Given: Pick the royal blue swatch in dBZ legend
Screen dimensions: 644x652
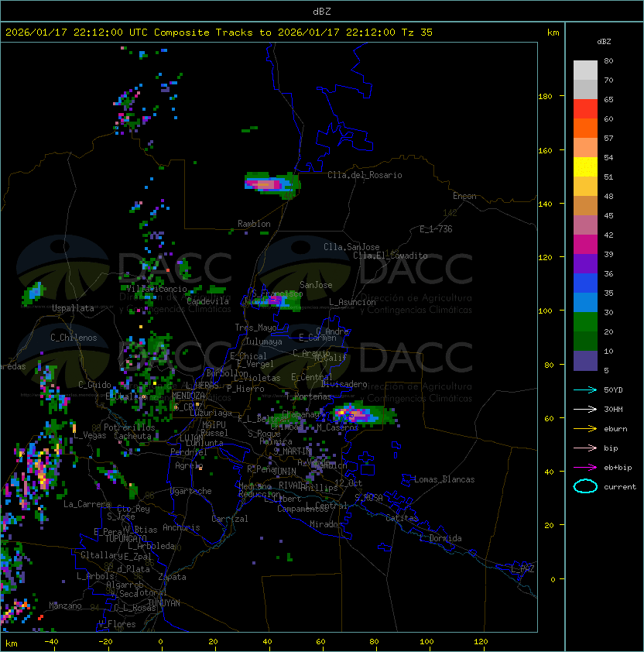Looking at the screenshot, I should 585,283.
